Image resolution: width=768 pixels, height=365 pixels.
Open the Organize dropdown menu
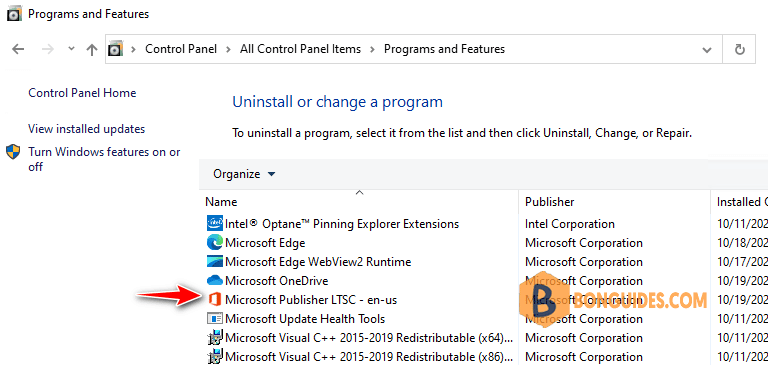pyautogui.click(x=244, y=174)
